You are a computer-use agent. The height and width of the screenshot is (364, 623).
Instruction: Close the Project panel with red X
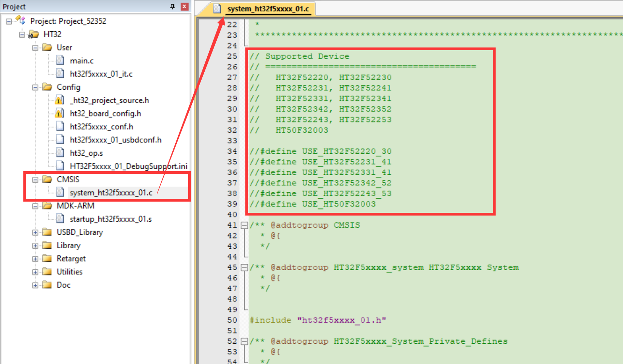184,6
